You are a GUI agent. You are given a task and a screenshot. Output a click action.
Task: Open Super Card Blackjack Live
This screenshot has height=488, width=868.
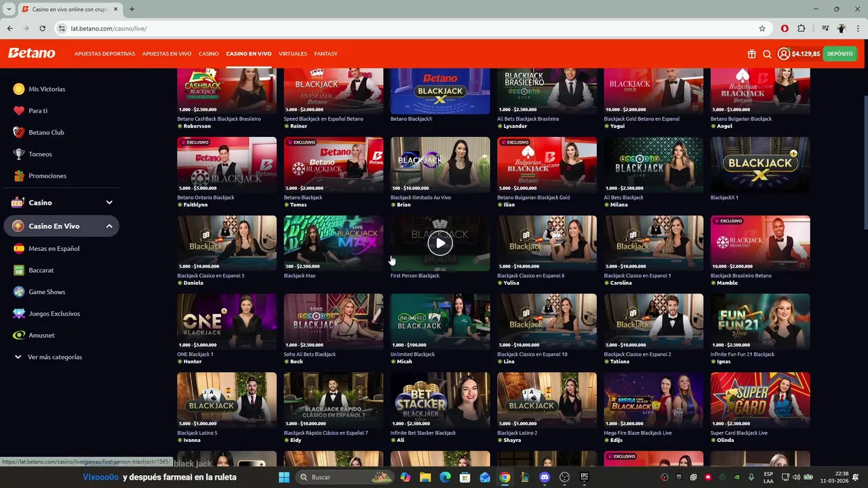760,400
